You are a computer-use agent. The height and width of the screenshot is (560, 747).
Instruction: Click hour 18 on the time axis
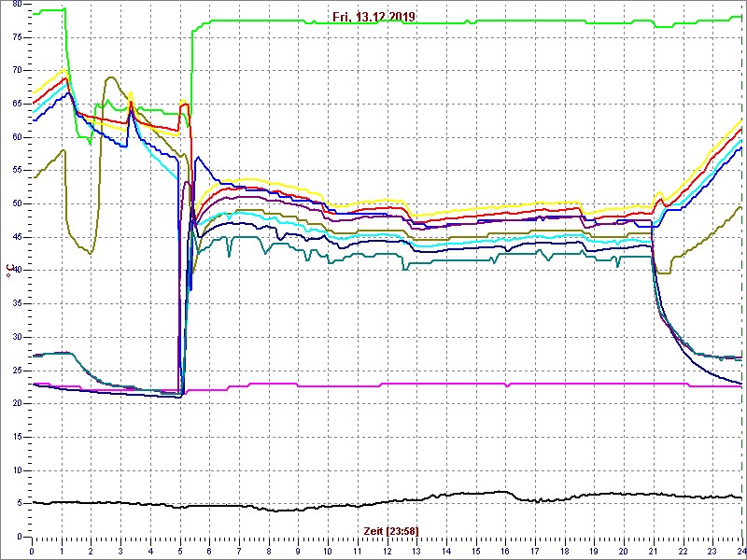(564, 552)
